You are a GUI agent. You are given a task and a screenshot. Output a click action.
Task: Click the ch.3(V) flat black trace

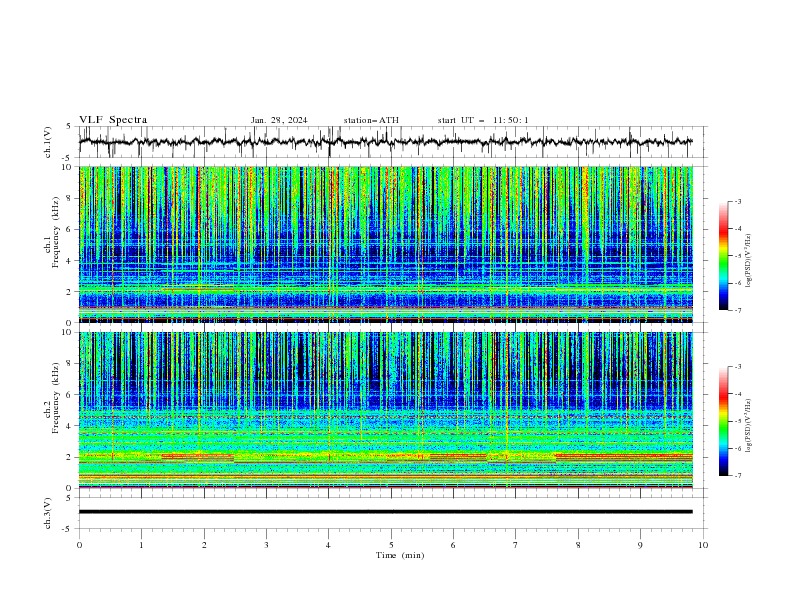pos(386,512)
